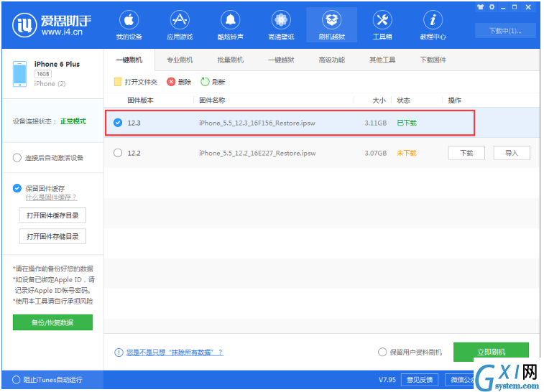The height and width of the screenshot is (392, 544).
Task: Click the www.i4.cn website address
Action: click(62, 32)
